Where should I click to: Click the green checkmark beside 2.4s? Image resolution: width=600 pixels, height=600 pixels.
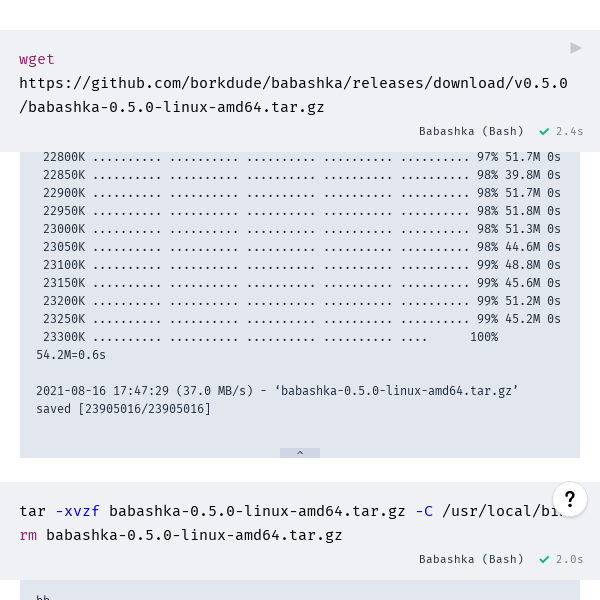coord(544,132)
